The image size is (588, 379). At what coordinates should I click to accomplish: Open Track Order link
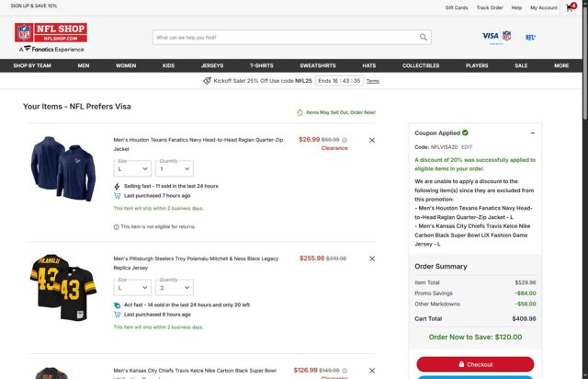[490, 7]
